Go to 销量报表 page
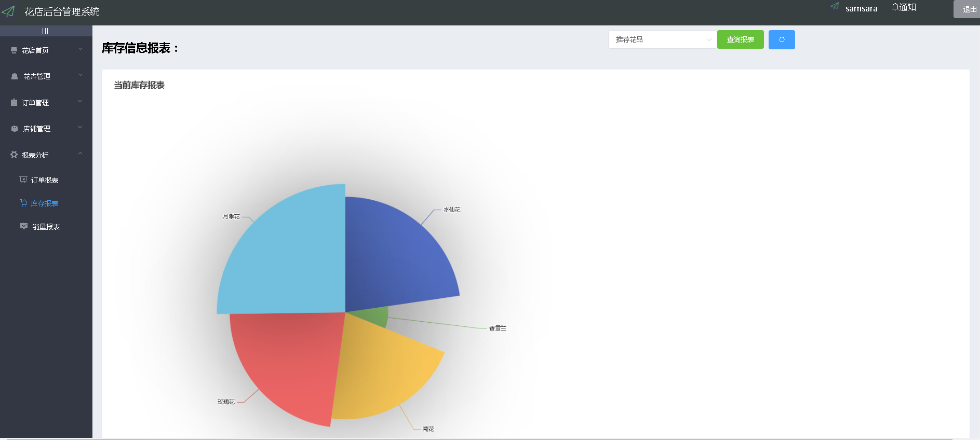The image size is (980, 440). (x=46, y=227)
